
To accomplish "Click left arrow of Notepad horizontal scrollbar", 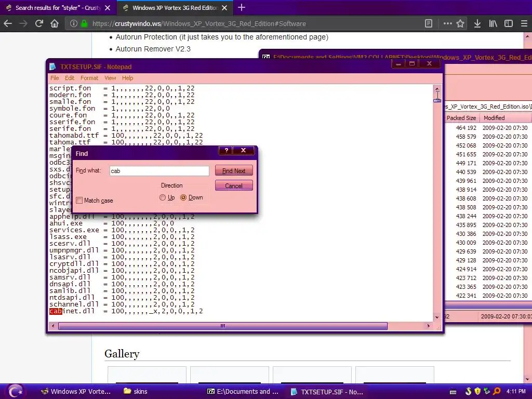I will point(53,326).
